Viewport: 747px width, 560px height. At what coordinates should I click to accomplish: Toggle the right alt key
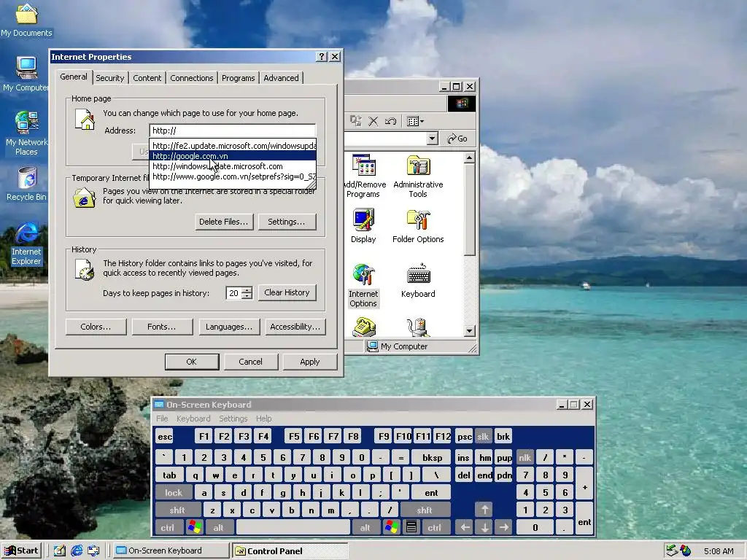coord(365,527)
